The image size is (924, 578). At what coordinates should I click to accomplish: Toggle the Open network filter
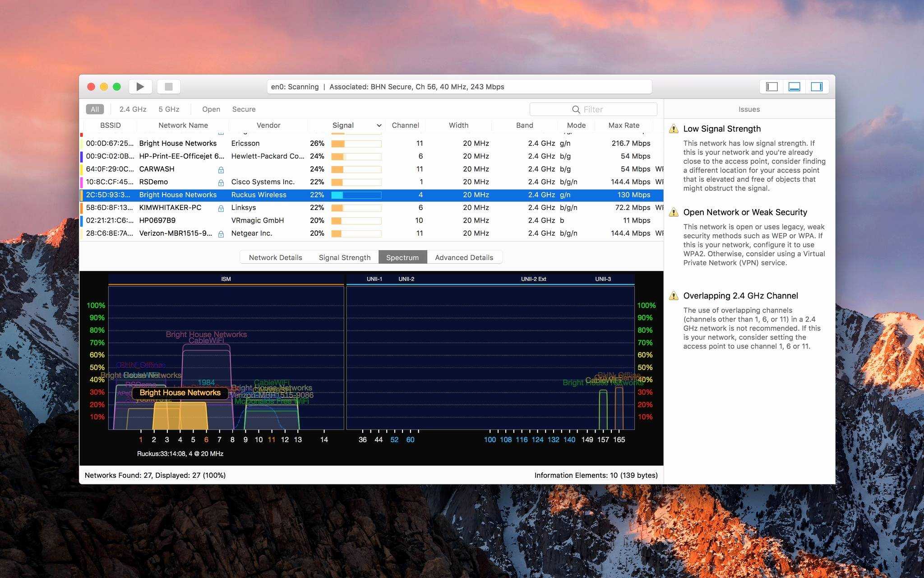click(x=212, y=108)
